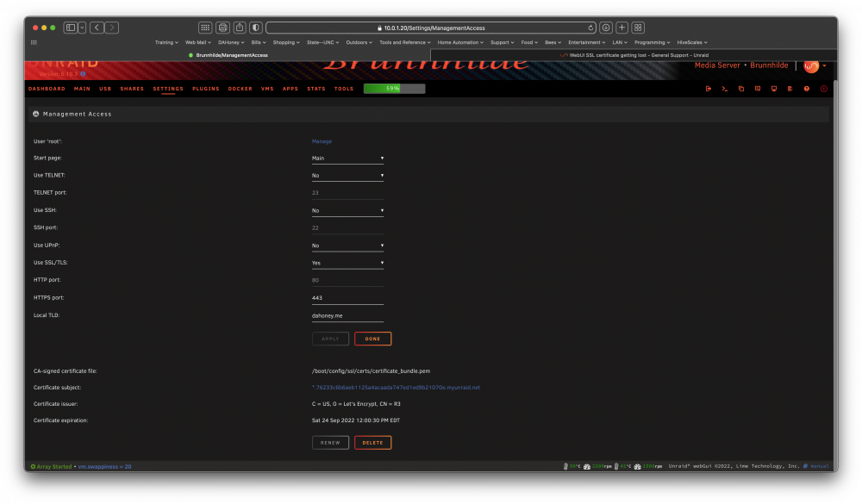
Task: Click the info icon next to Unraid version
Action: [83, 73]
